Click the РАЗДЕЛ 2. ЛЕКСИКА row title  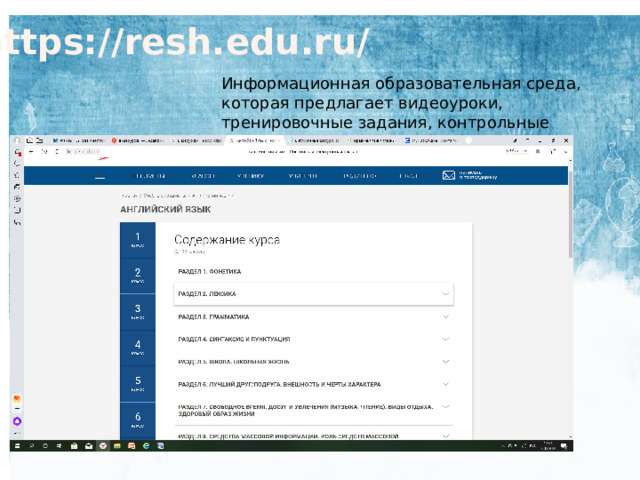[207, 294]
